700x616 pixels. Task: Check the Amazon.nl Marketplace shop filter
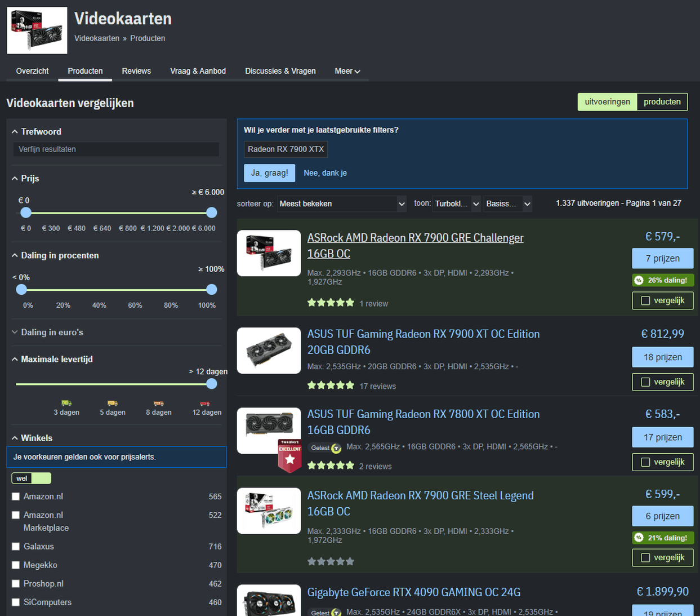point(16,515)
